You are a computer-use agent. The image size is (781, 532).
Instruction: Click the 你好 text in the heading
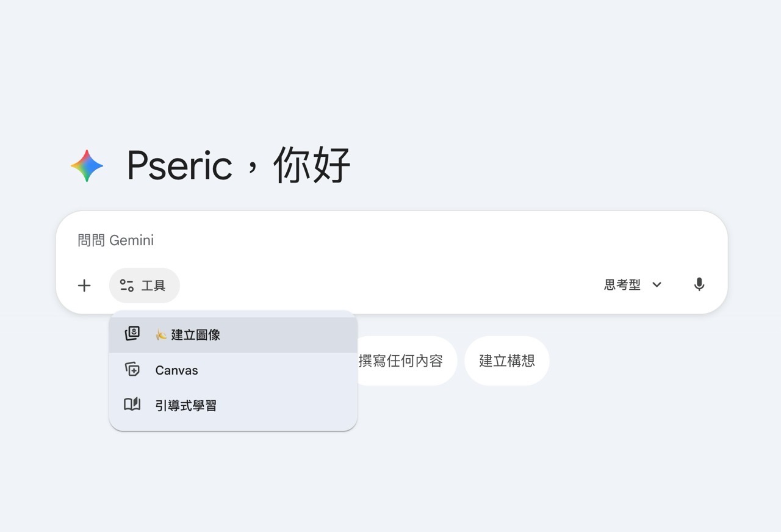312,165
